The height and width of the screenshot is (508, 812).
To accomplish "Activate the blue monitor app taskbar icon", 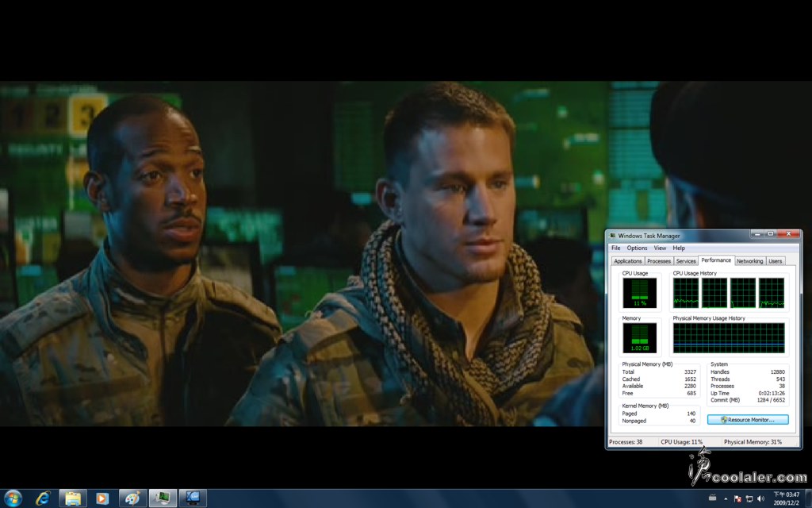I will 193,498.
